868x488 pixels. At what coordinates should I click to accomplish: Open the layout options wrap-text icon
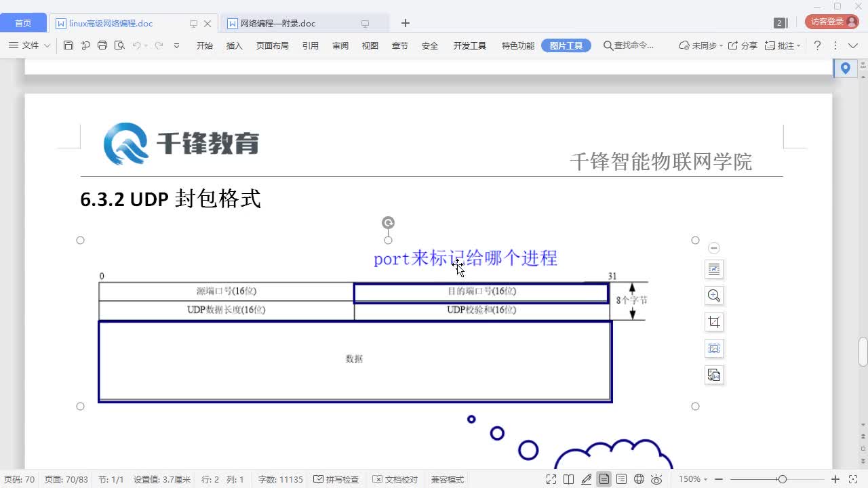(x=714, y=269)
